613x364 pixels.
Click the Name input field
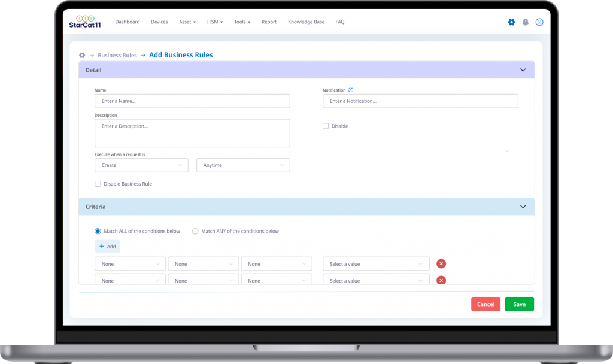pos(192,101)
